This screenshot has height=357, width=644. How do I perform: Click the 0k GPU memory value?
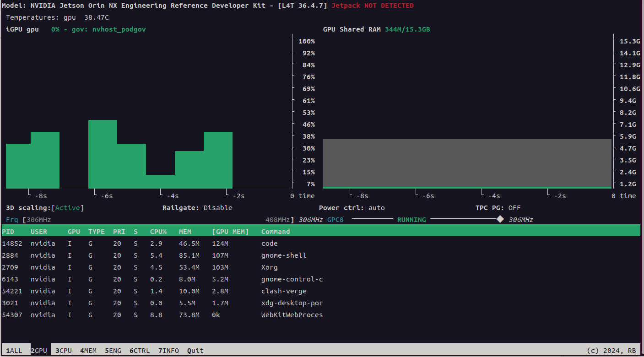coord(216,315)
